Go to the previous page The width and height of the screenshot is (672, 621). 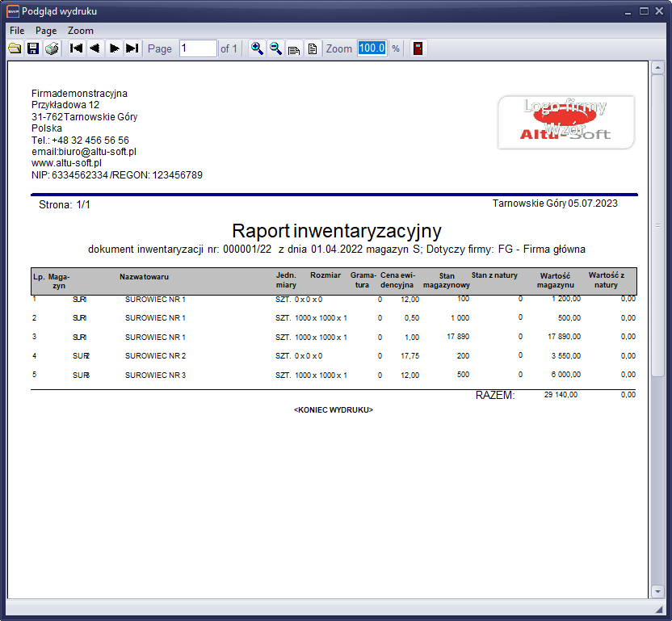click(x=94, y=48)
